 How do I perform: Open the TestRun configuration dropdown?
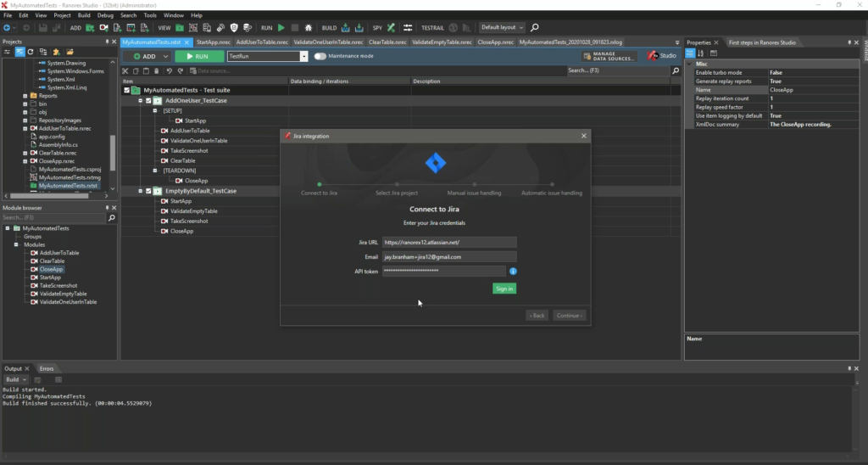[x=304, y=56]
